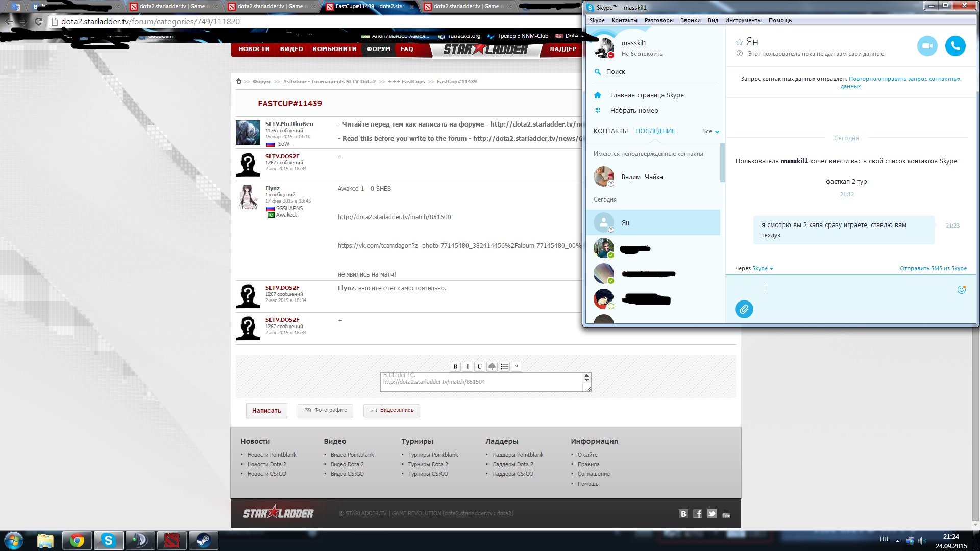Click the spoiler icon in forum editor
This screenshot has height=551, width=980.
point(492,366)
